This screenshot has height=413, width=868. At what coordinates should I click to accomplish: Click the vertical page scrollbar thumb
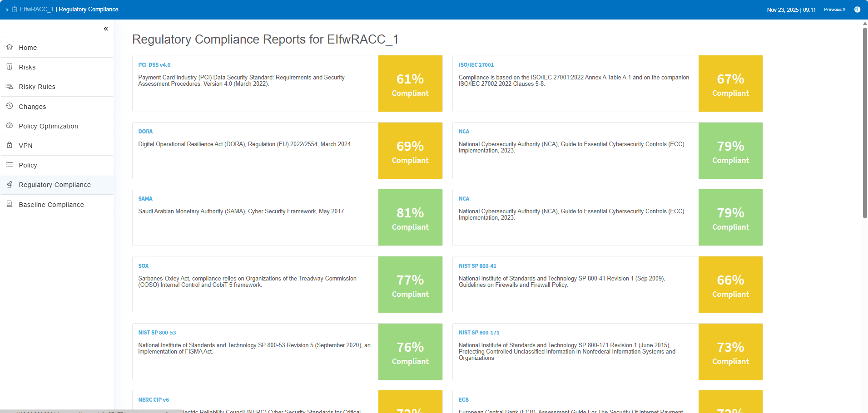pos(865,123)
